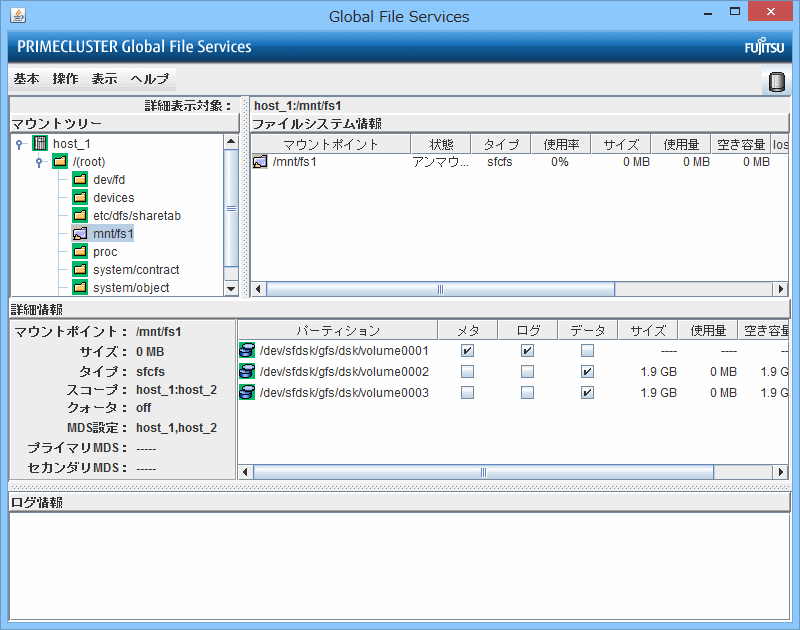Viewport: 800px width, 630px height.
Task: Click the /mnt/fs1 icon in filesystem table
Action: pyautogui.click(x=260, y=162)
